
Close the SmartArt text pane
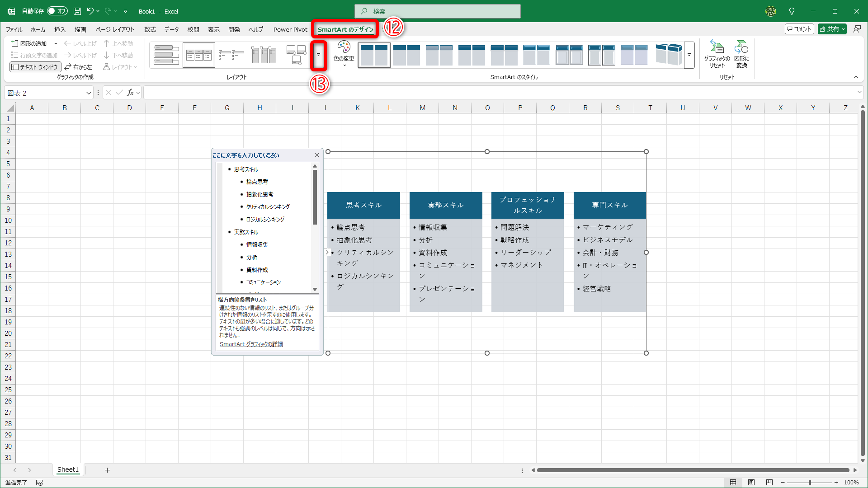click(x=317, y=155)
